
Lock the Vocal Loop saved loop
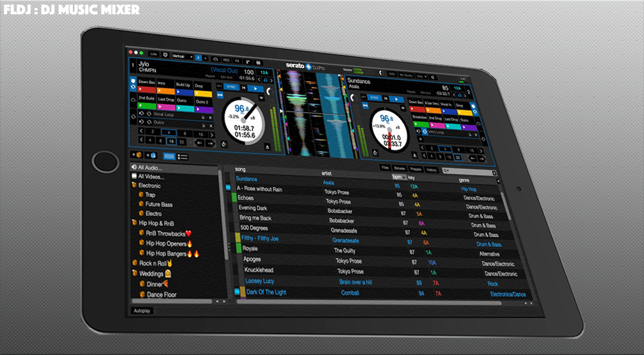coord(203,117)
